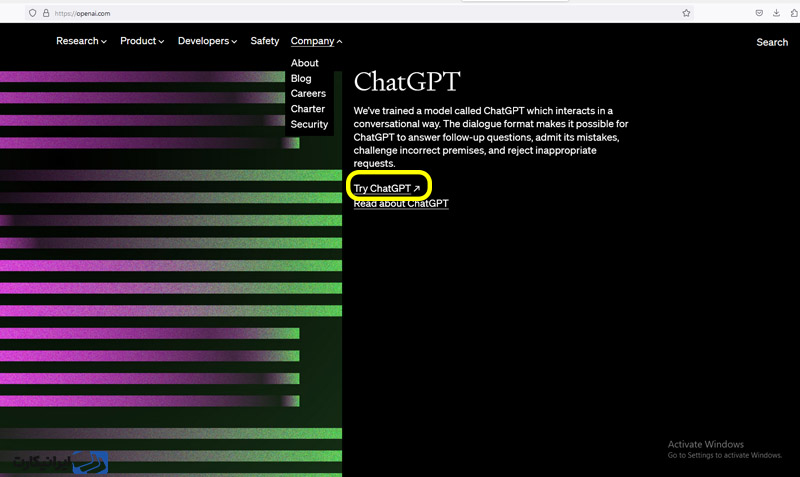Click the Try ChatGPT link
Screen dimensions: 800x477
tap(387, 188)
